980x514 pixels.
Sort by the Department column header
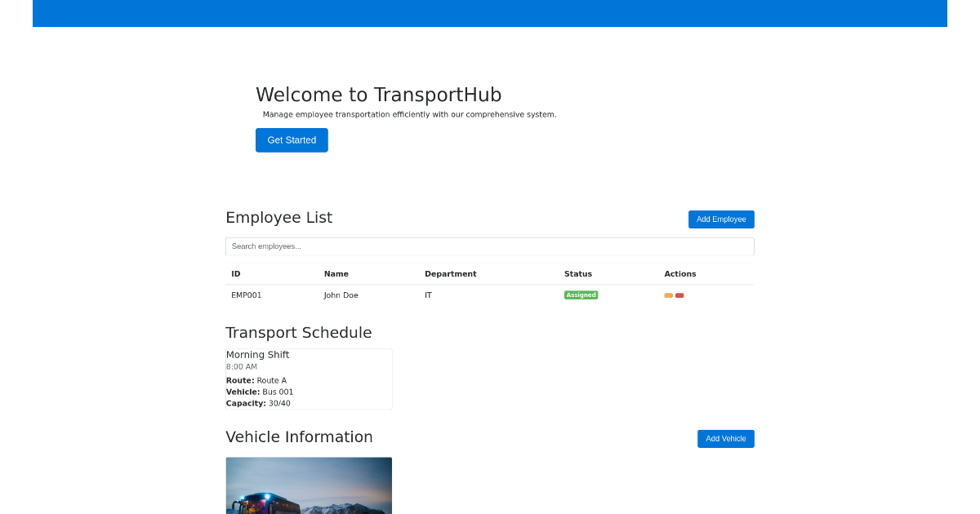451,273
